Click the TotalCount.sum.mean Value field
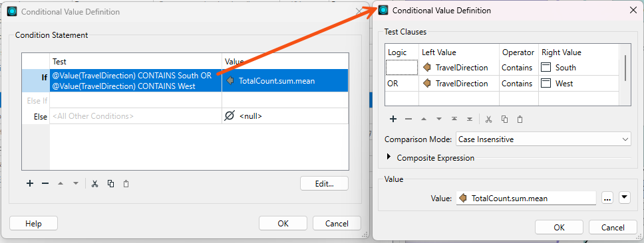The image size is (644, 243). tap(526, 199)
